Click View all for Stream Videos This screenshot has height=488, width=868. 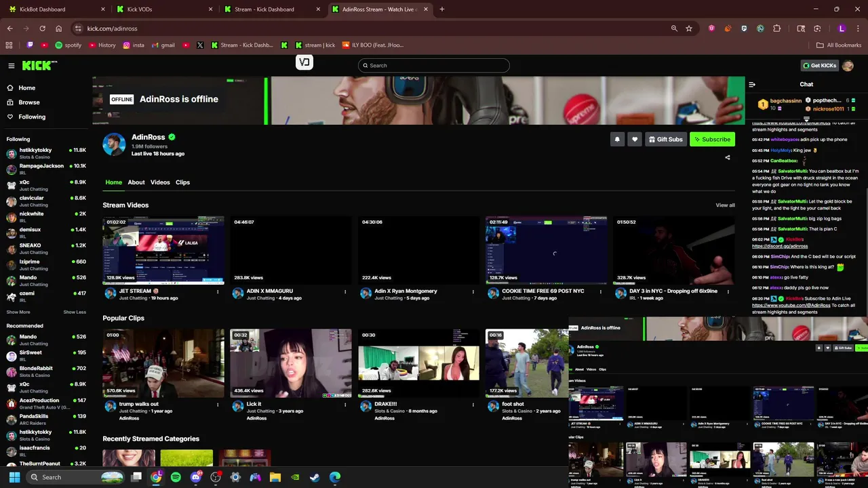click(x=725, y=205)
